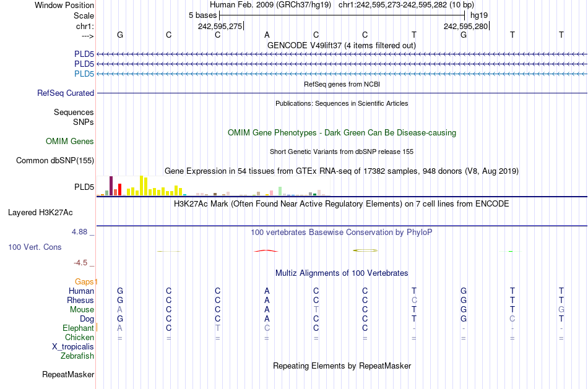The height and width of the screenshot is (389, 588).
Task: Click the 'chr1:' ruler label
Action: [x=85, y=26]
